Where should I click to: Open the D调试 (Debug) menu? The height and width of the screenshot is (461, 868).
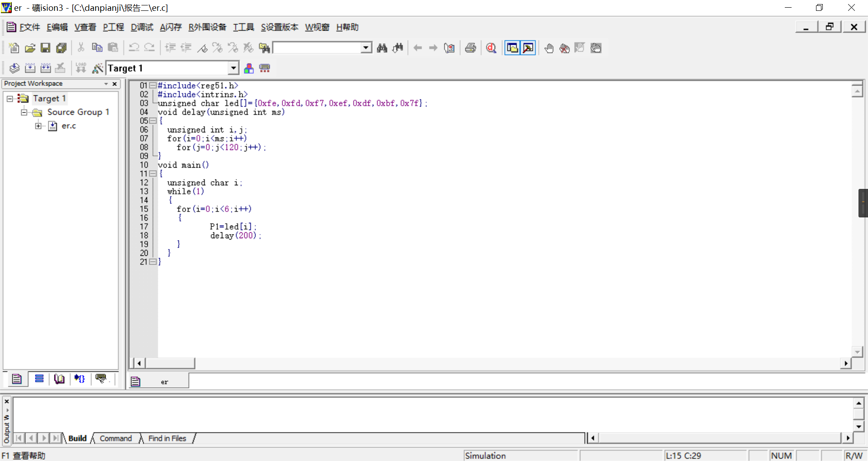coord(142,27)
